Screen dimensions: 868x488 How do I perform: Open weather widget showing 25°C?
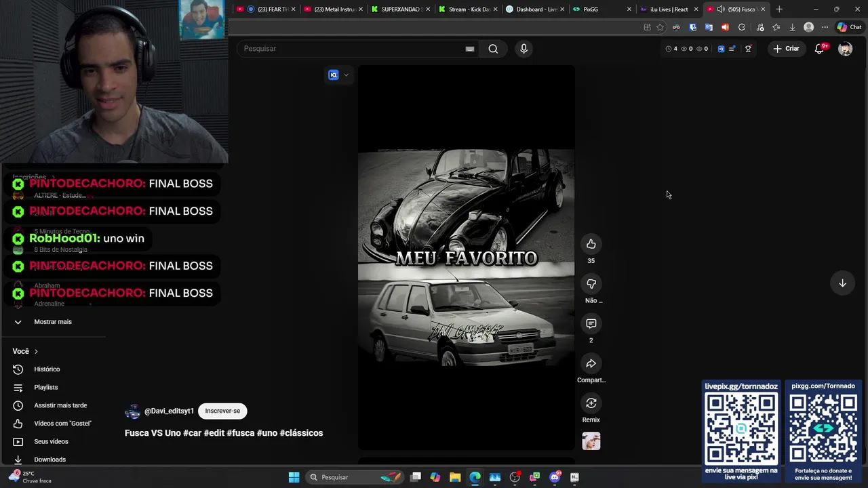[x=31, y=477]
